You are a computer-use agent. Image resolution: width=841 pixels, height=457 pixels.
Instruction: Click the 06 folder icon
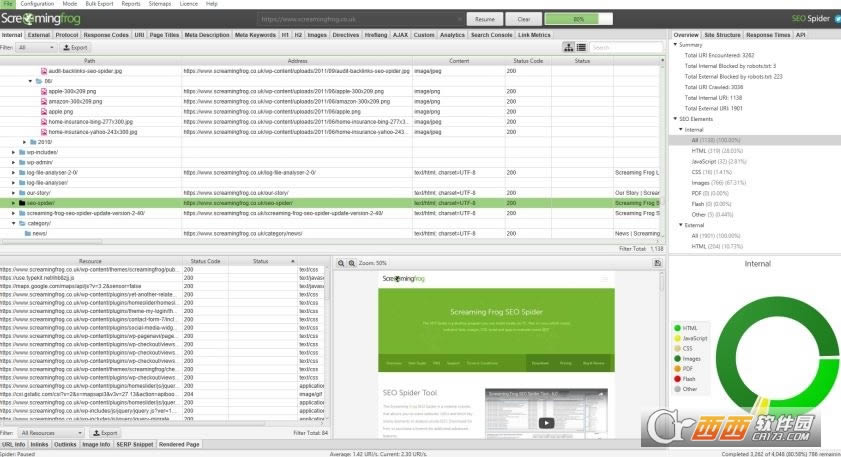click(39, 81)
